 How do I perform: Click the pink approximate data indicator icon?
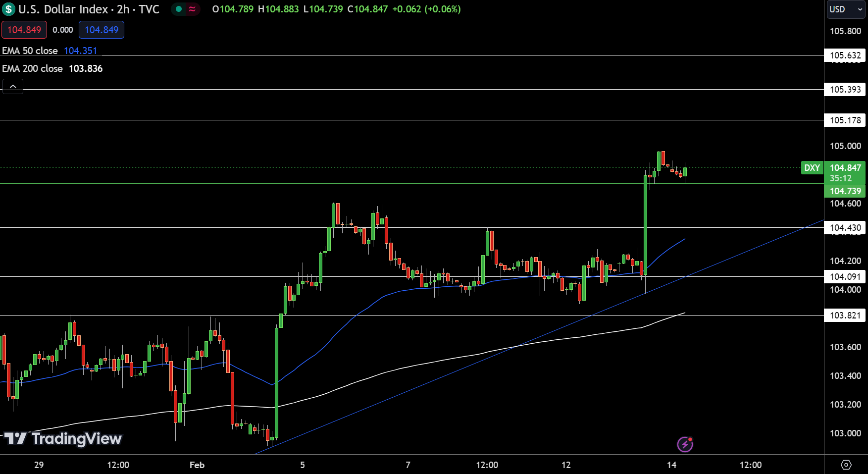[x=192, y=9]
